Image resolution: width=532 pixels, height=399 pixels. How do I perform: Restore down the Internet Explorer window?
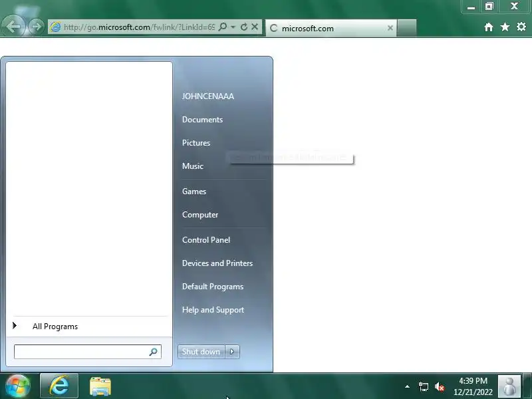[489, 7]
